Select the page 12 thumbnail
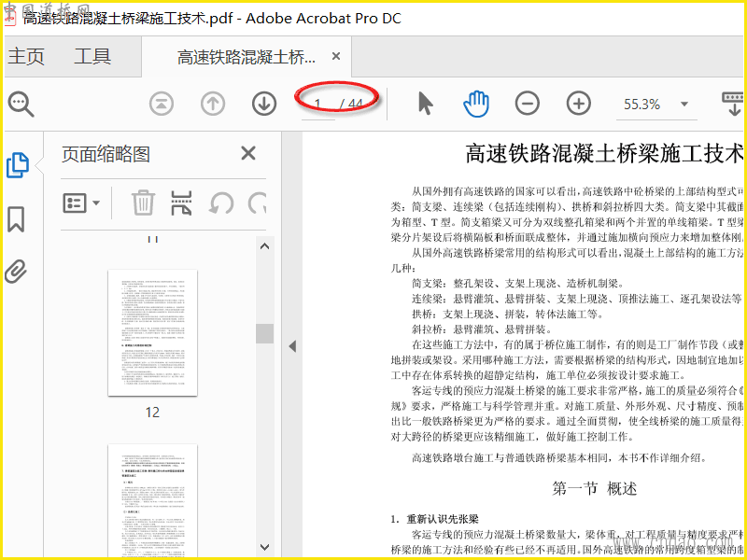The height and width of the screenshot is (560, 747). (x=152, y=333)
